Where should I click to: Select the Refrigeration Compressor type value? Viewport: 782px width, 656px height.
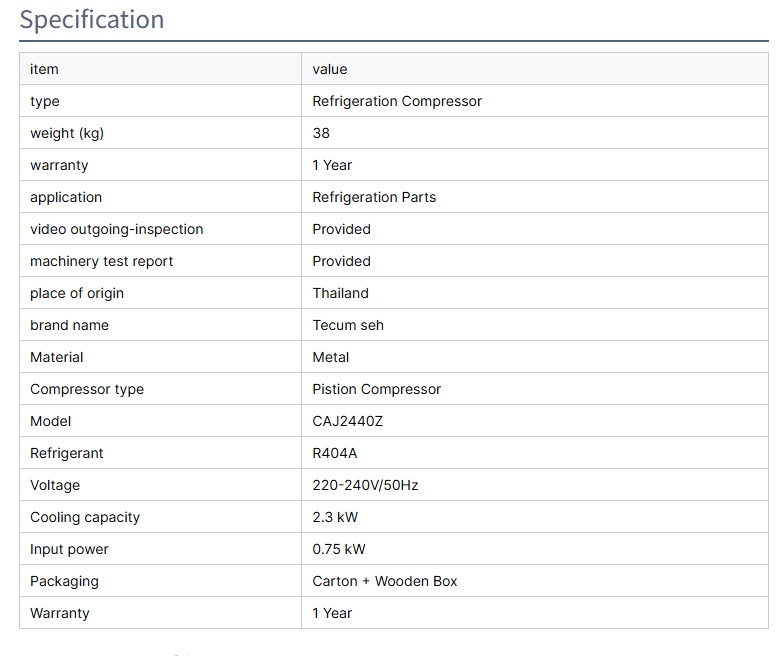click(397, 101)
